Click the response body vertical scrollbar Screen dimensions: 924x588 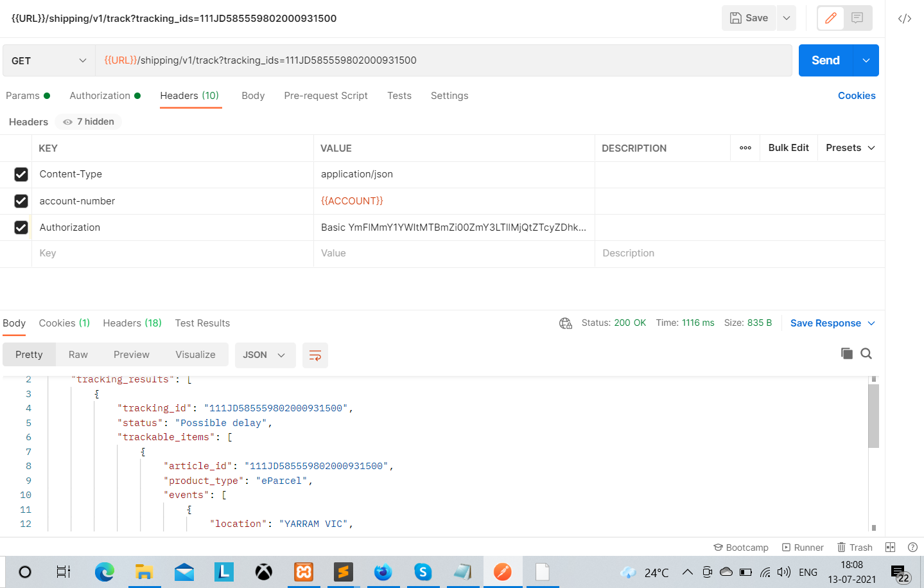click(x=873, y=416)
